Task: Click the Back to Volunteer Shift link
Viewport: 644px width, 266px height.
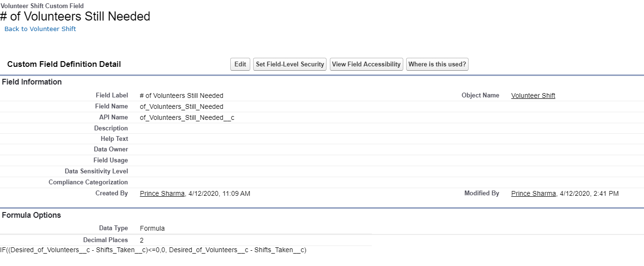Action: [40, 29]
